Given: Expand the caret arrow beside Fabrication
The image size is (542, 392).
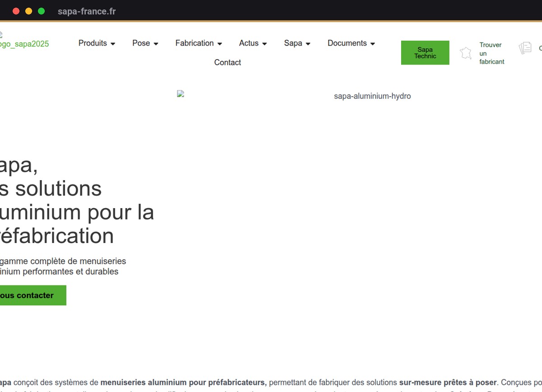Looking at the screenshot, I should coord(220,44).
